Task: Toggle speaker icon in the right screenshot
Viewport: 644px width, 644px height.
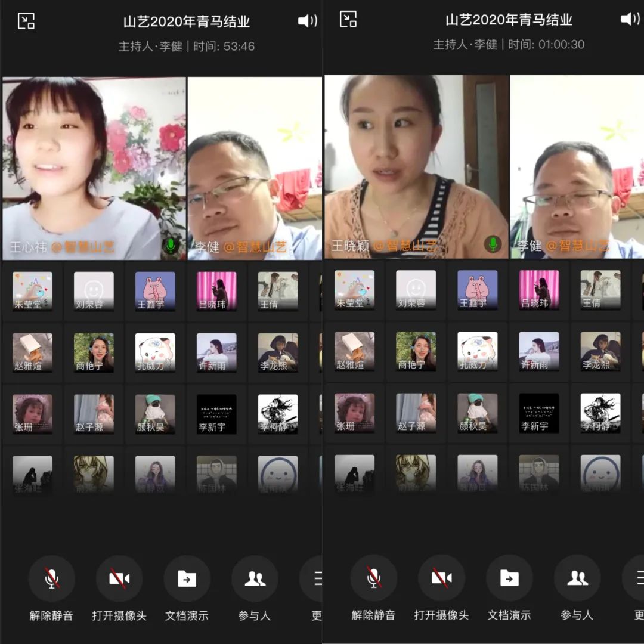Action: pos(630,19)
